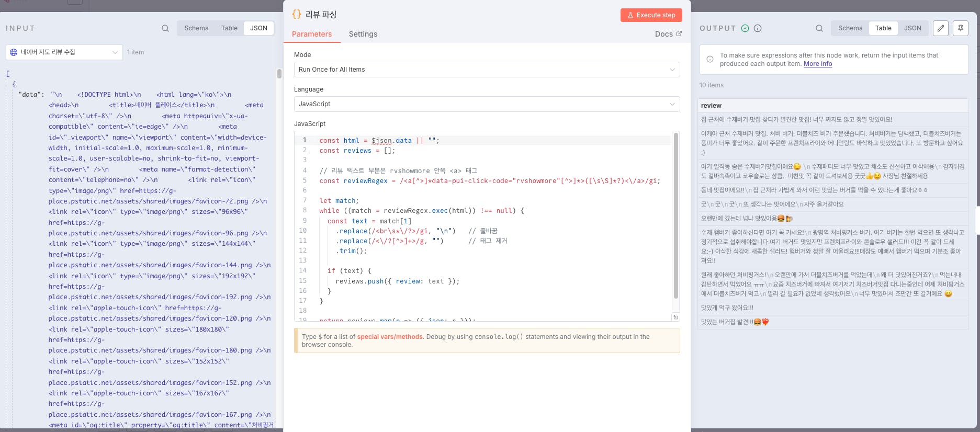Click the reviewRegex definition code line
The height and width of the screenshot is (432, 980).
[x=490, y=181]
